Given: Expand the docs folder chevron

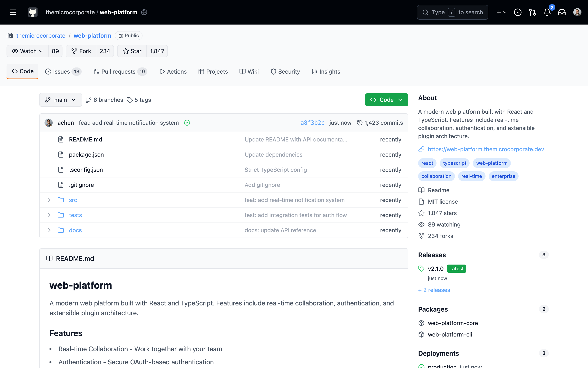Looking at the screenshot, I should [x=49, y=230].
